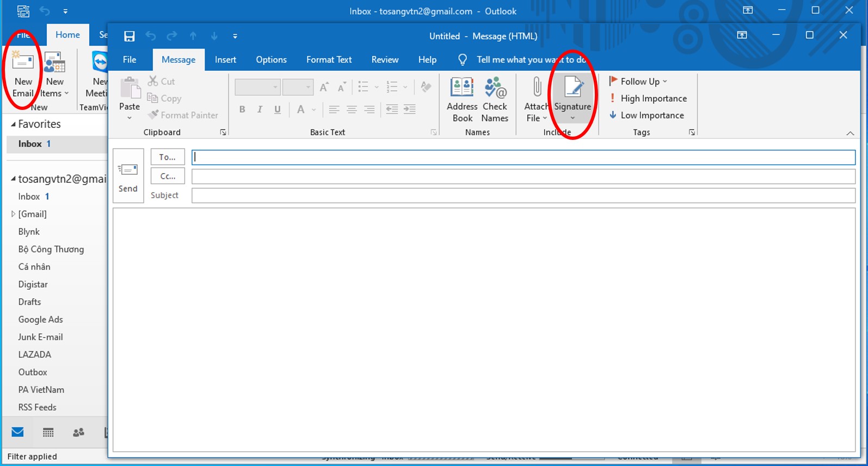Increase font size with the grow font icon

[324, 87]
